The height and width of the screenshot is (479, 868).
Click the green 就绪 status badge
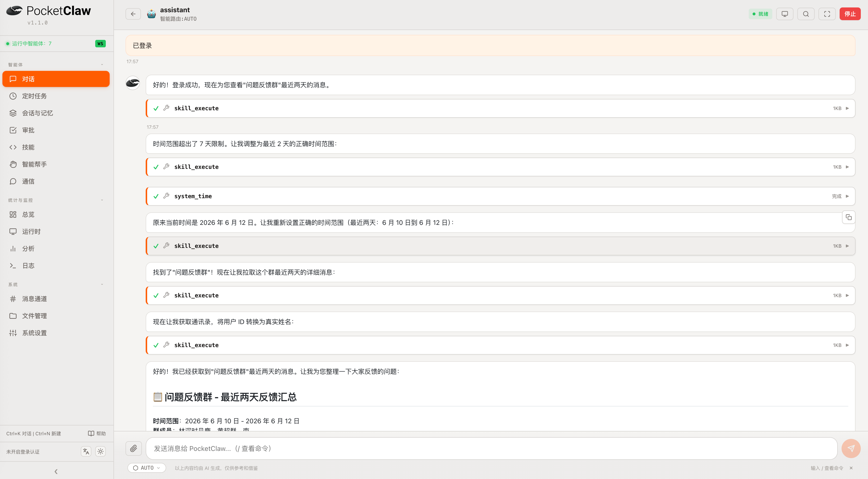761,14
